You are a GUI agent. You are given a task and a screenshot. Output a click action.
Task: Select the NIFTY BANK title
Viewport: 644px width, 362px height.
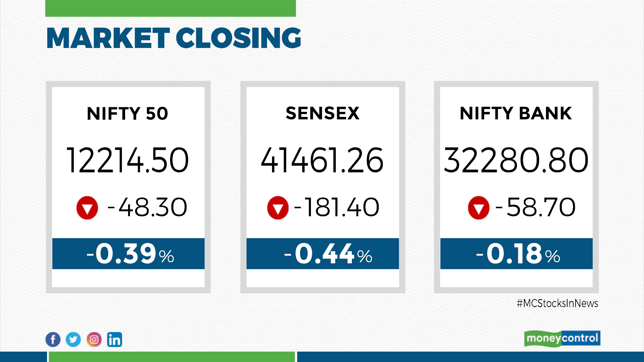pyautogui.click(x=516, y=113)
